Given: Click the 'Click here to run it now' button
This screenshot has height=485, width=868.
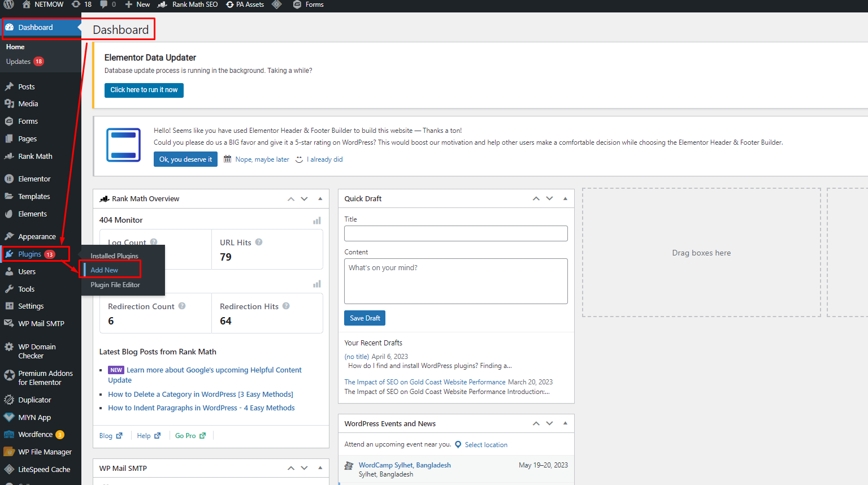Looking at the screenshot, I should pyautogui.click(x=144, y=90).
